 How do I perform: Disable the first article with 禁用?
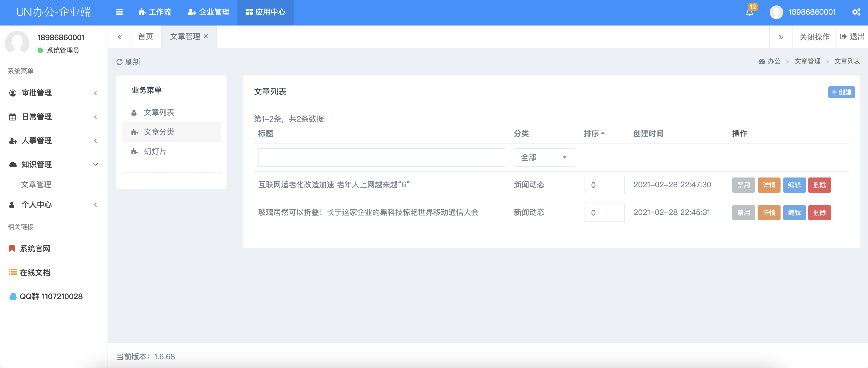pos(743,185)
